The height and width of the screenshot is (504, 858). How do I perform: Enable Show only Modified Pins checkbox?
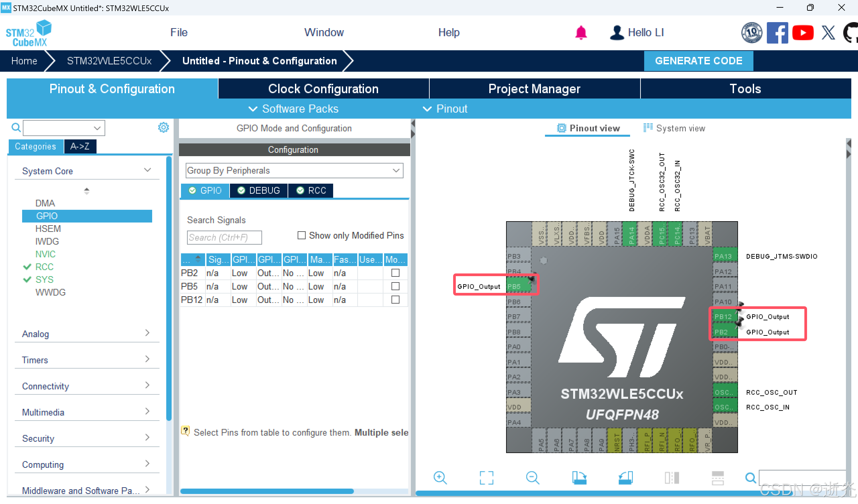(x=301, y=235)
